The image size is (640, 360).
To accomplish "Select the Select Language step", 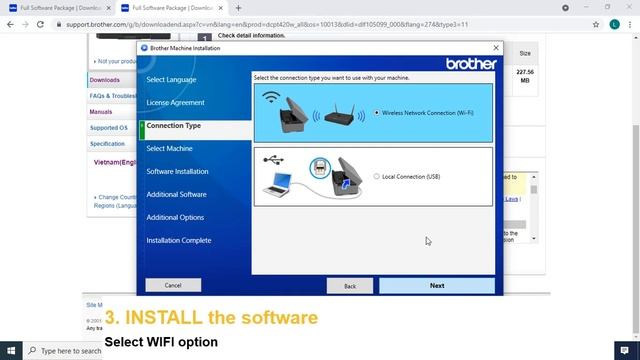I will coord(171,80).
